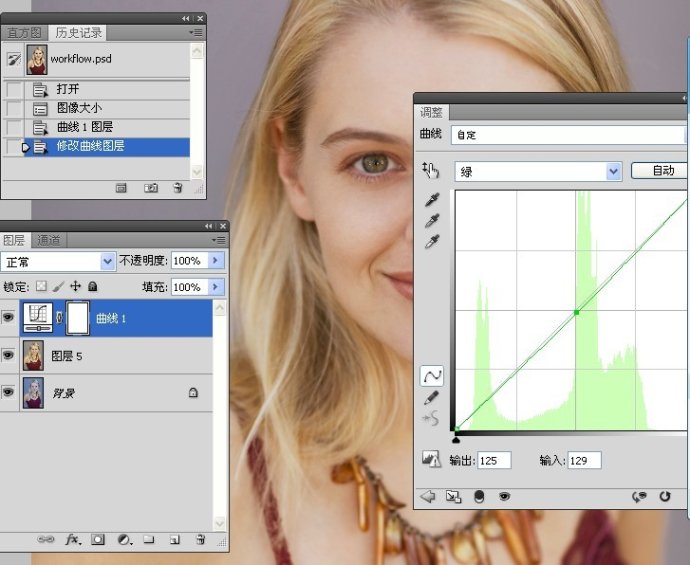Create a new snapshot in History panel
Viewport: 690px width, 565px height.
pos(151,188)
